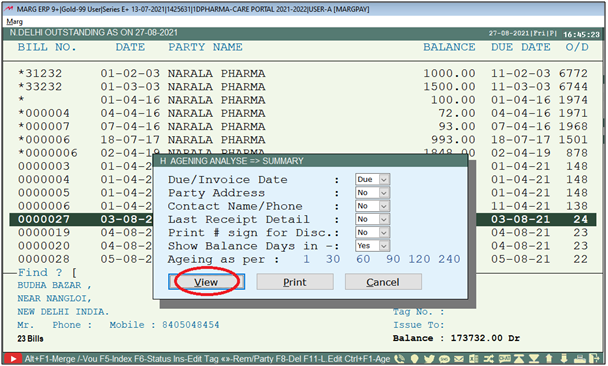
Task: Click the phone call icon in status bar
Action: 399,359
